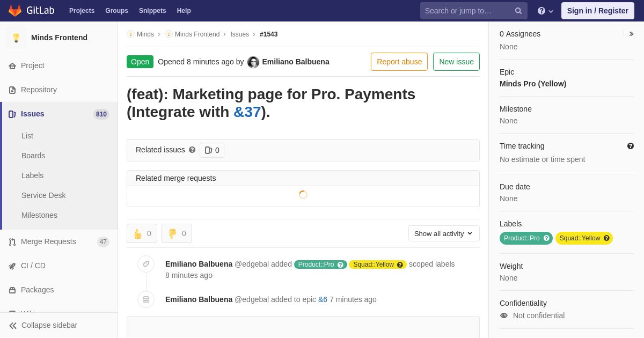Click 'No estimate or time spent' text
Image resolution: width=644 pixels, height=338 pixels.
542,159
